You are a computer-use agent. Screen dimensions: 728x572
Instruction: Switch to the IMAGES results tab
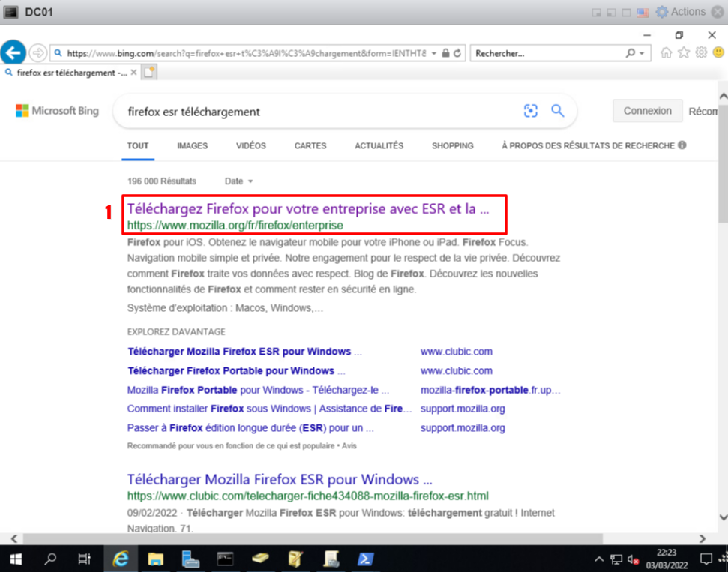pos(192,146)
